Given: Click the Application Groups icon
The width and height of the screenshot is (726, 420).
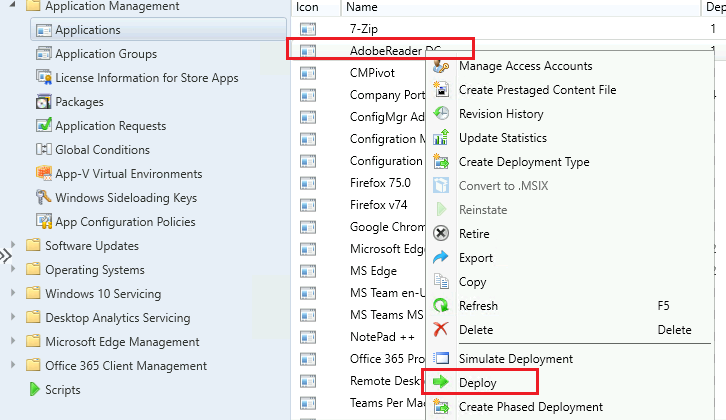Looking at the screenshot, I should click(44, 54).
